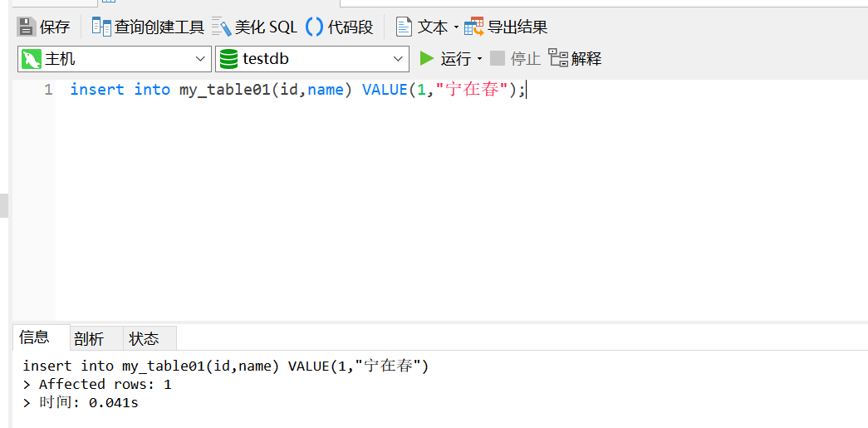Click export results (导出结果) button
This screenshot has height=428, width=868.
pyautogui.click(x=506, y=27)
